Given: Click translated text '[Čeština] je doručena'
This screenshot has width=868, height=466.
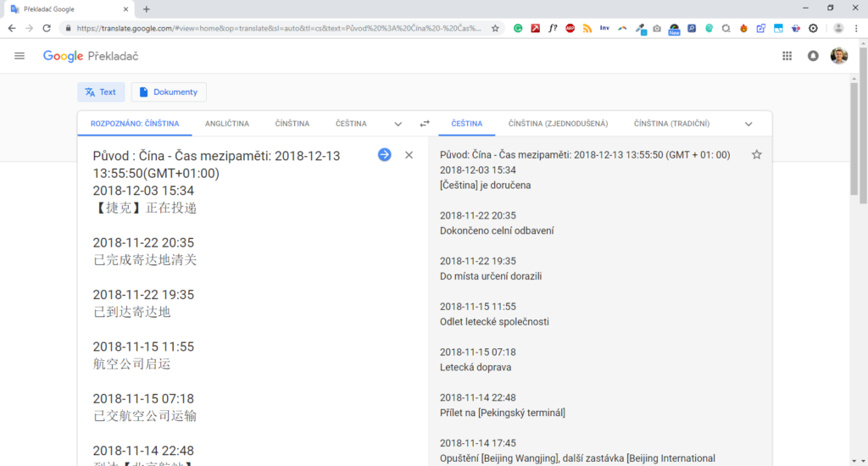Looking at the screenshot, I should pyautogui.click(x=485, y=186).
